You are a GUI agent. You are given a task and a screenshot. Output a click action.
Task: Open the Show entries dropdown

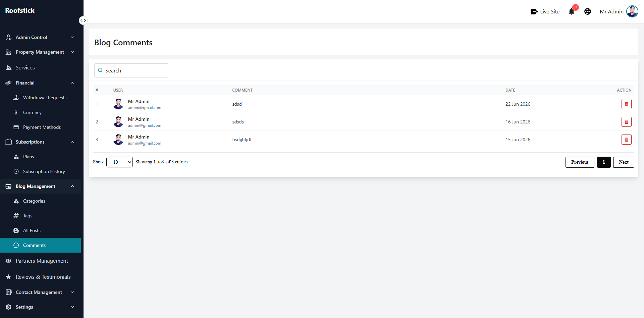click(119, 162)
